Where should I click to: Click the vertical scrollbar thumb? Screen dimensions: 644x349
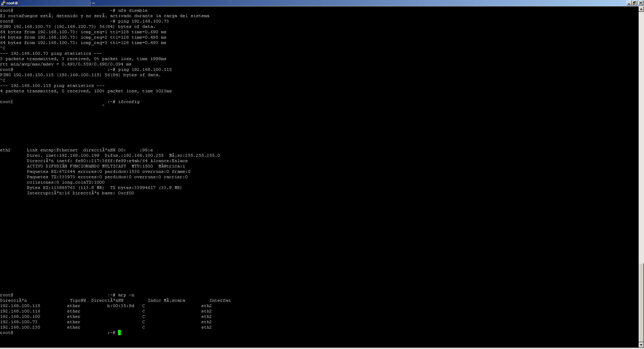641,302
